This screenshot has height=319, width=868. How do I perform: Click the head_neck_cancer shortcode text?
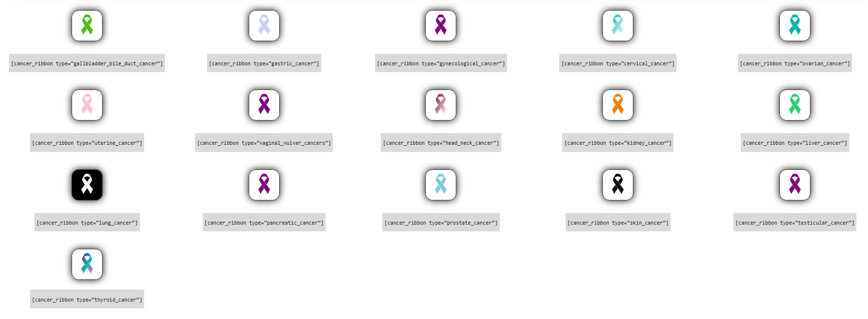pos(441,143)
